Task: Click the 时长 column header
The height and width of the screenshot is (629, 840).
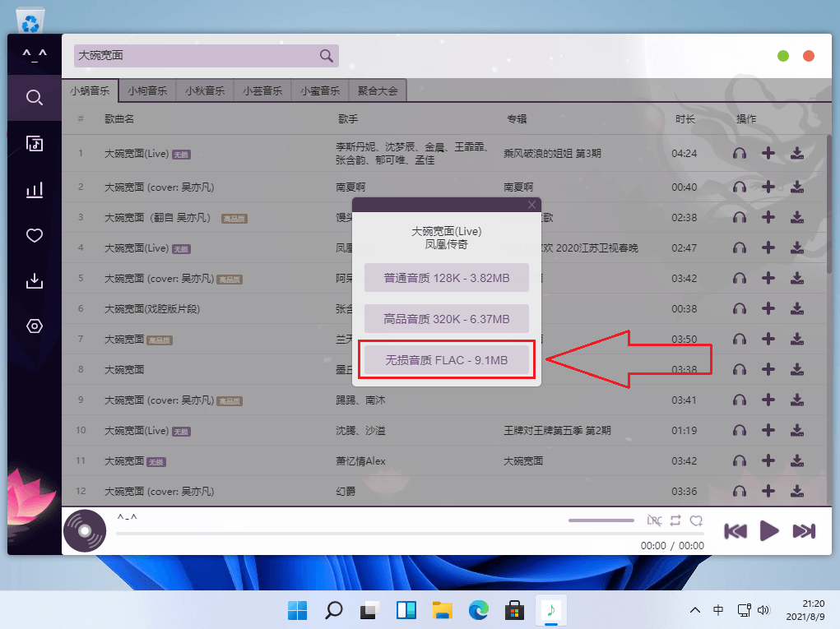Action: [685, 119]
